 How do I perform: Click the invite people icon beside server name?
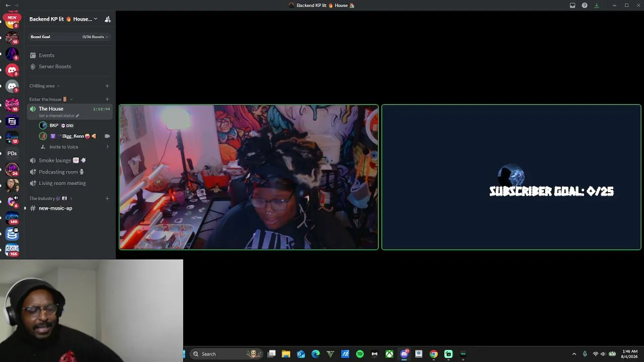click(108, 19)
